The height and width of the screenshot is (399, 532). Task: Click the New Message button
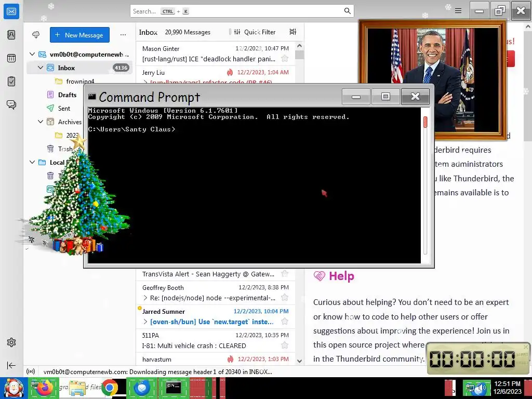click(79, 35)
